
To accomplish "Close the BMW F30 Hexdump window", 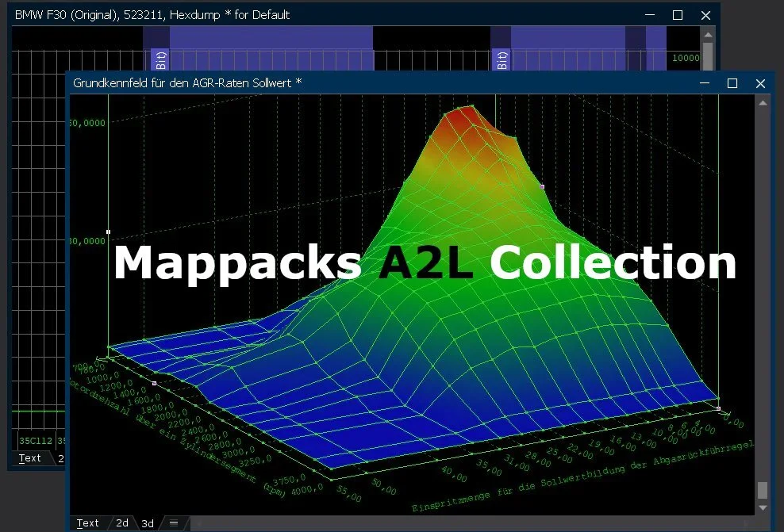I will 705,15.
